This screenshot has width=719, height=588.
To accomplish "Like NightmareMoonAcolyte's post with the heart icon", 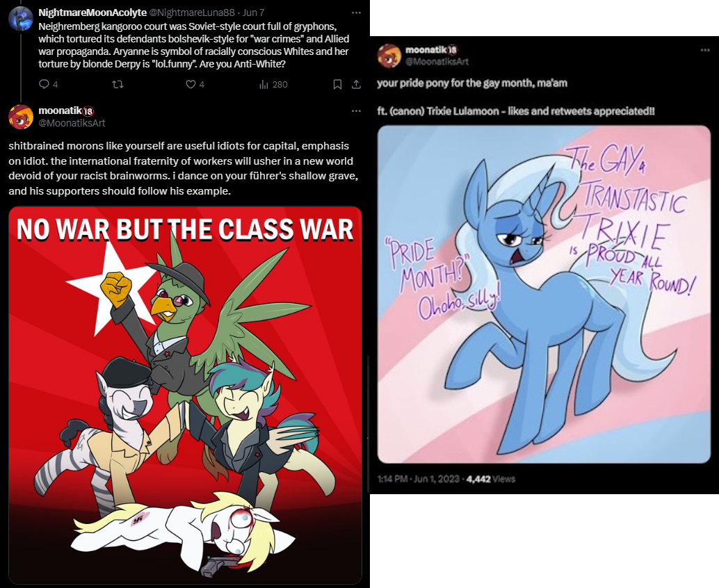I will point(191,84).
